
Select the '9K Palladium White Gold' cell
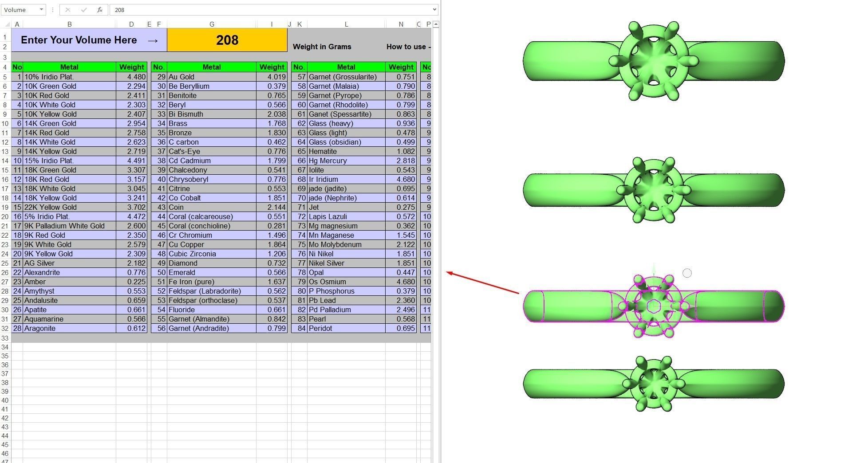(x=69, y=226)
